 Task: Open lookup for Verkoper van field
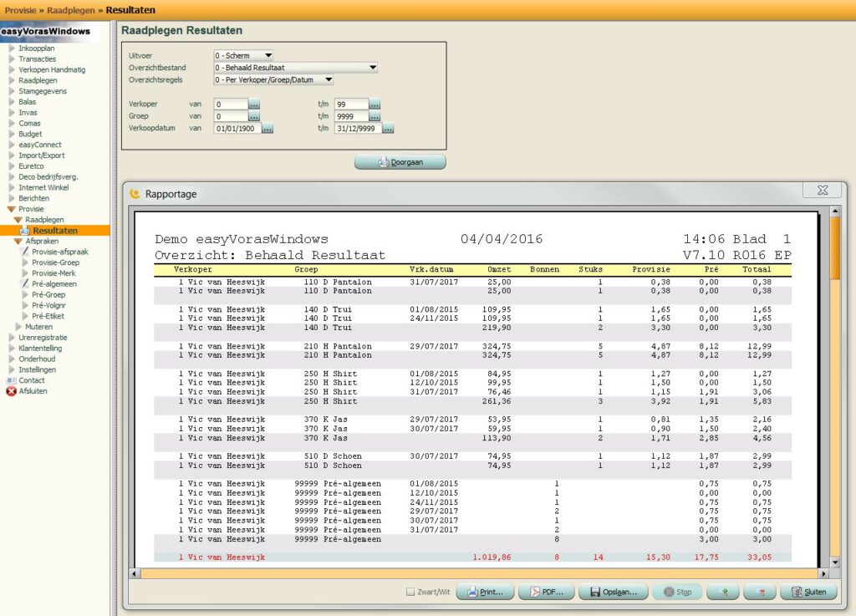click(x=254, y=104)
